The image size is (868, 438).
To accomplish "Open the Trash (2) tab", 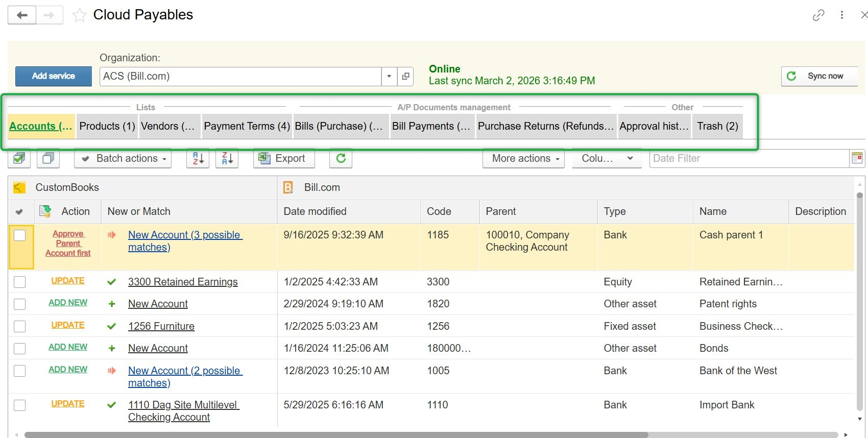I will (x=717, y=127).
